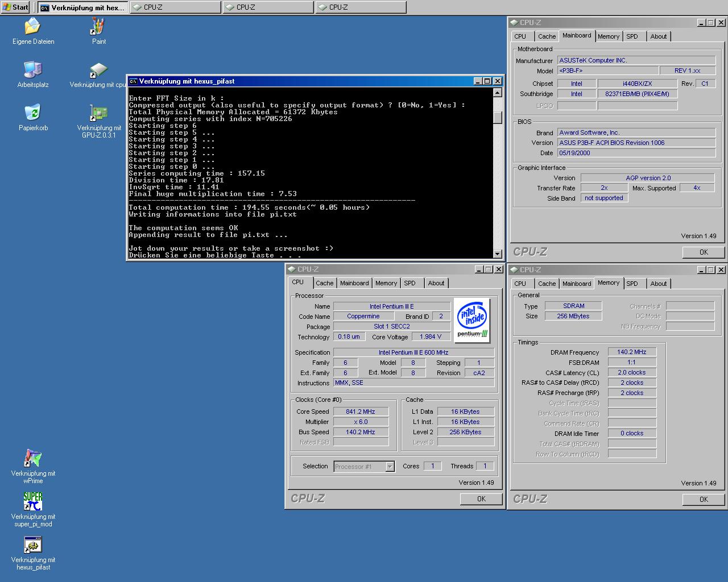Image resolution: width=728 pixels, height=582 pixels.
Task: Click the Code Name Coppermine field
Action: pos(363,316)
